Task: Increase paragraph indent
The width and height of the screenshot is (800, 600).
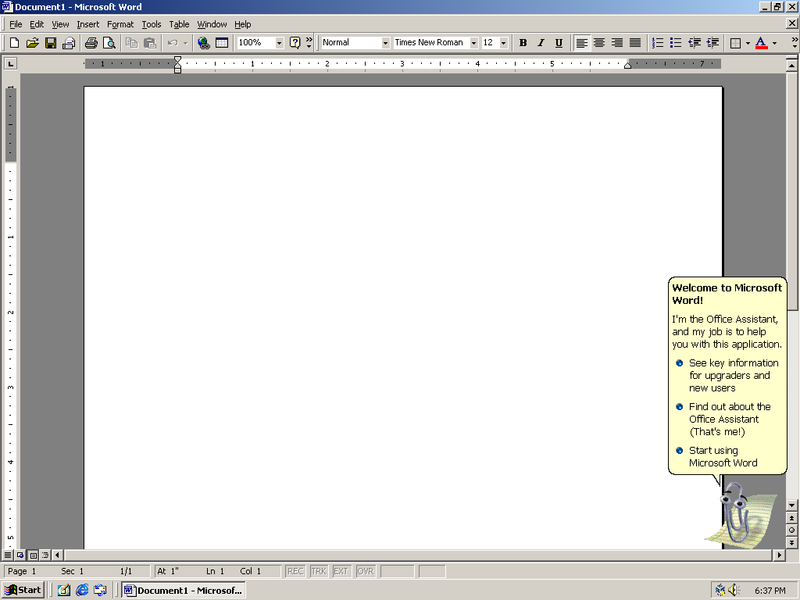Action: tap(712, 43)
